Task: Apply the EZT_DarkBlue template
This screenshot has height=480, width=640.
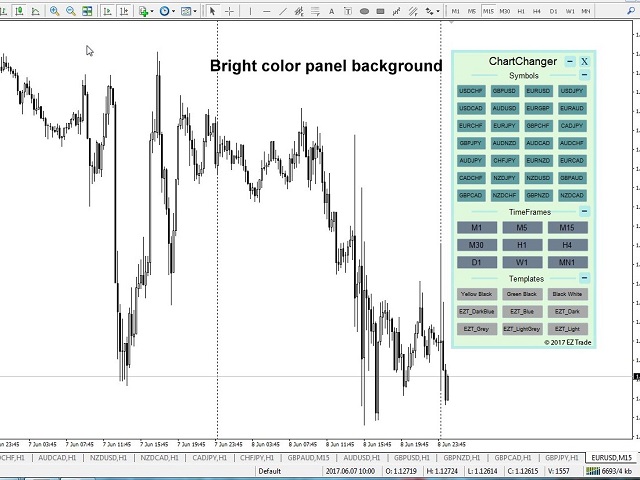Action: click(477, 311)
